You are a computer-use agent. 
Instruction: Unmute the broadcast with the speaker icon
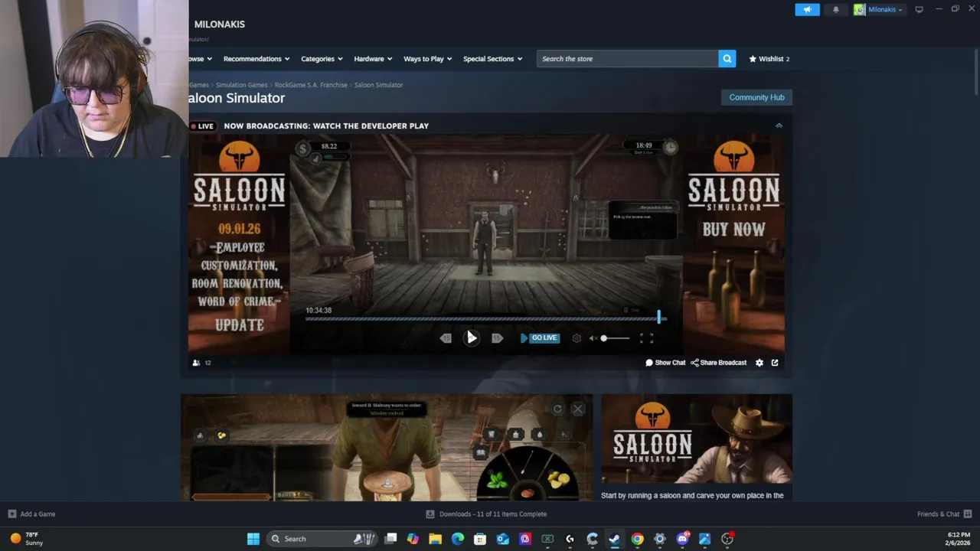[x=593, y=338]
